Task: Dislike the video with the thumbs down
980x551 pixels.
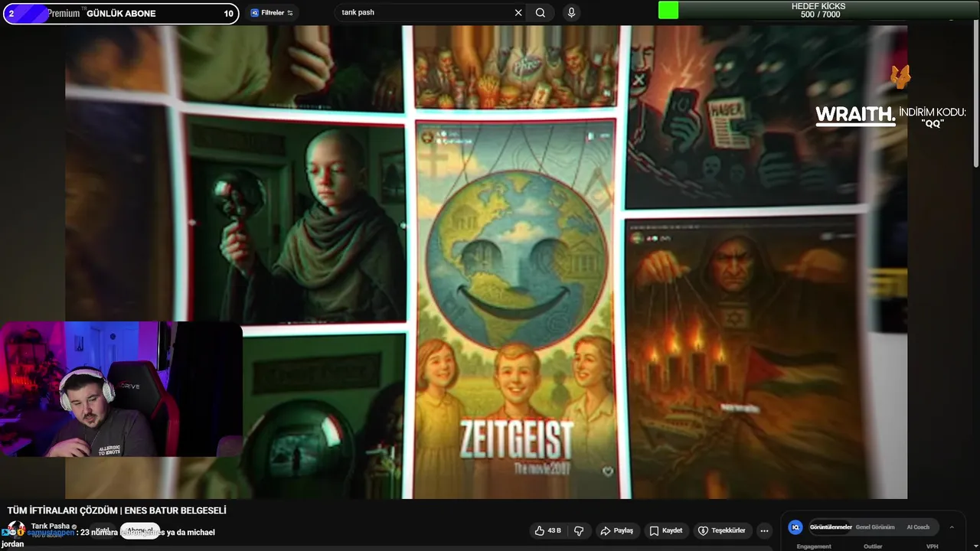Action: [579, 530]
